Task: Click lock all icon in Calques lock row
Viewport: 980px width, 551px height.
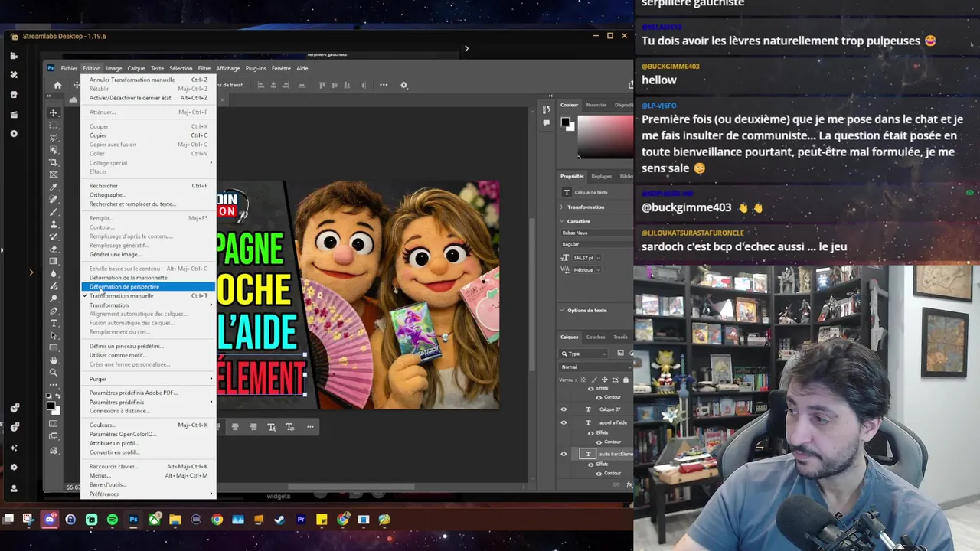Action: (626, 380)
